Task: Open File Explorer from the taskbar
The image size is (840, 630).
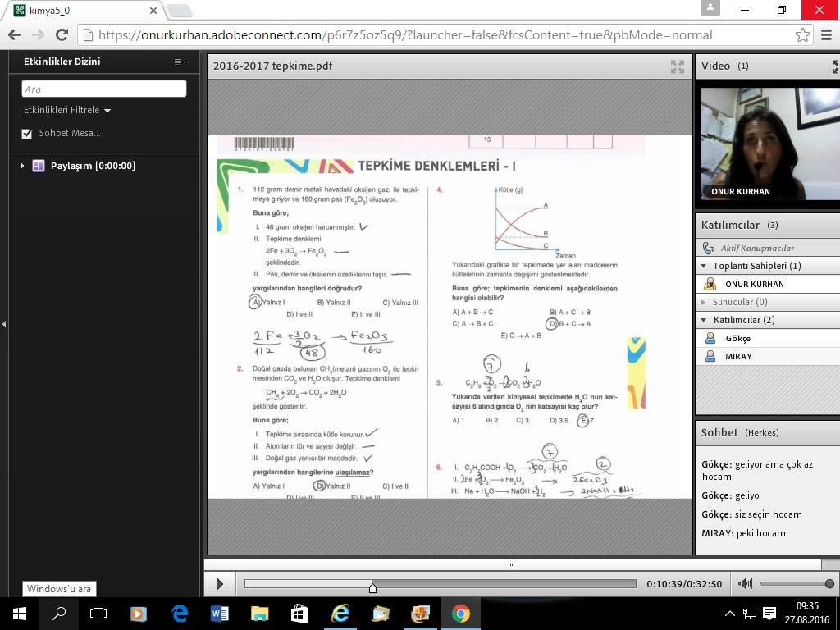Action: coord(260,614)
